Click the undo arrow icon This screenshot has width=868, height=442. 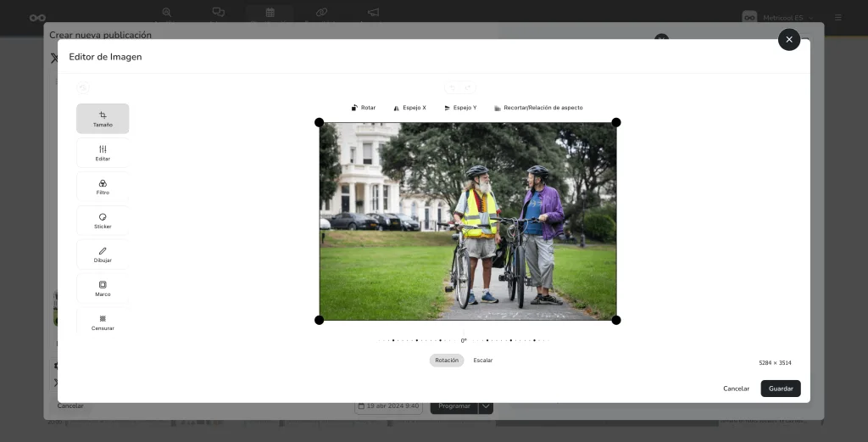pyautogui.click(x=453, y=87)
